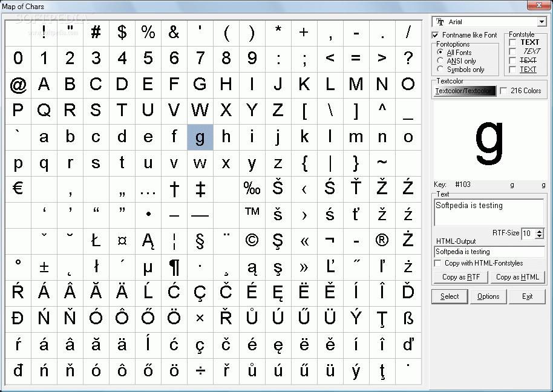Image resolution: width=553 pixels, height=392 pixels.
Task: Enable the strikethrough TEXT fontstyle checkbox
Action: 512,60
